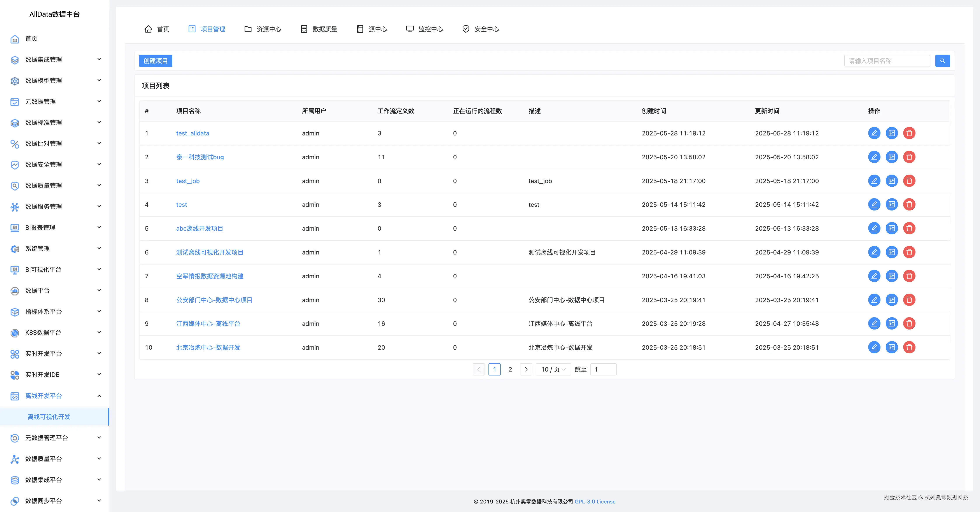
Task: Open the GPL-3.0 License footer link
Action: [x=595, y=501]
